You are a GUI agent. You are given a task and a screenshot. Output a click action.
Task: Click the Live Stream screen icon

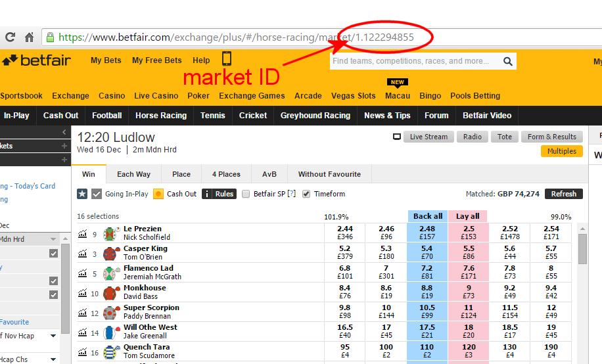pos(397,137)
